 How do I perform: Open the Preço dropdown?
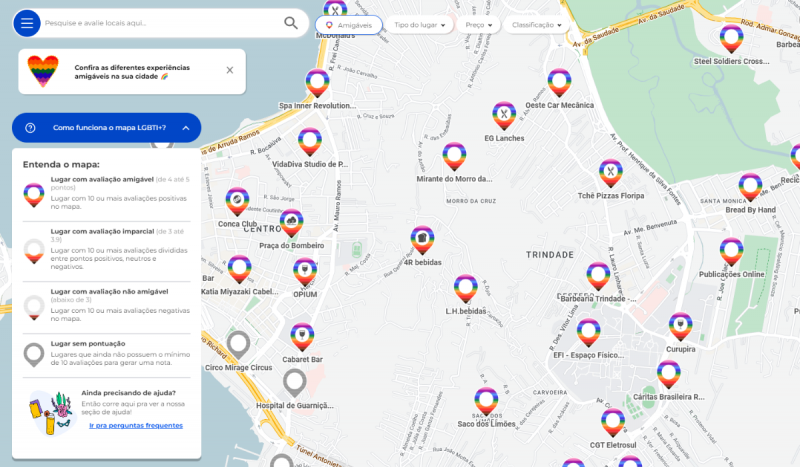479,25
